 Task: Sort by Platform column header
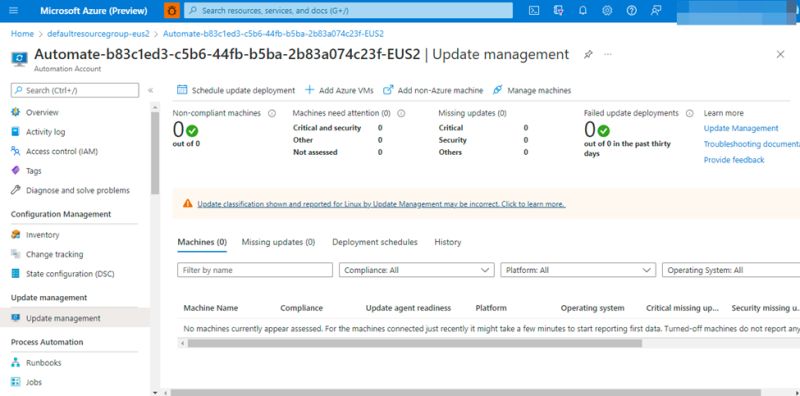(x=491, y=308)
